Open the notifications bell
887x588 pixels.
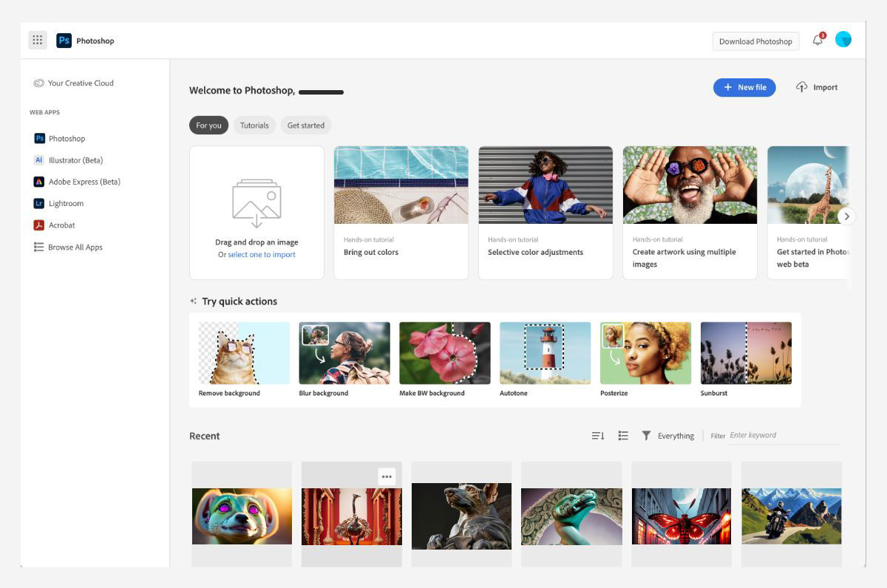(818, 41)
